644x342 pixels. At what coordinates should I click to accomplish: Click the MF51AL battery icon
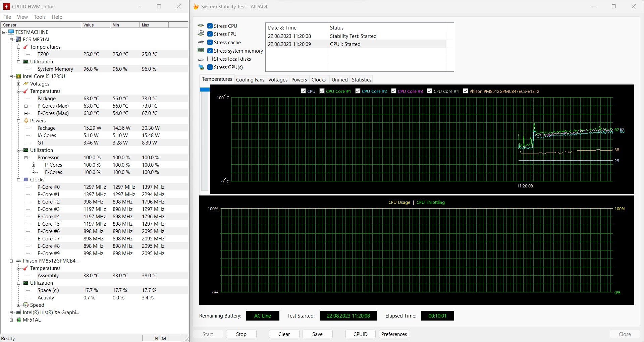click(x=19, y=320)
